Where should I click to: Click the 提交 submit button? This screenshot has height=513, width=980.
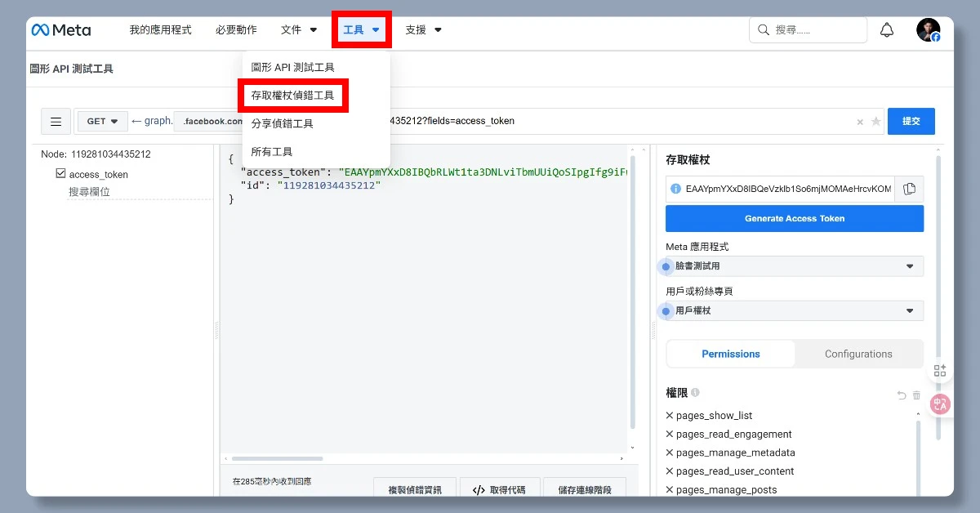[911, 121]
